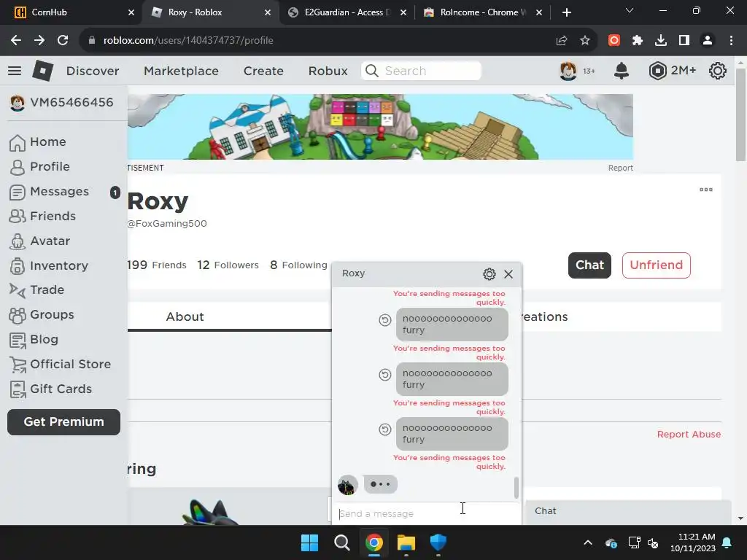
Task: Reload the Roblox page
Action: pos(63,41)
